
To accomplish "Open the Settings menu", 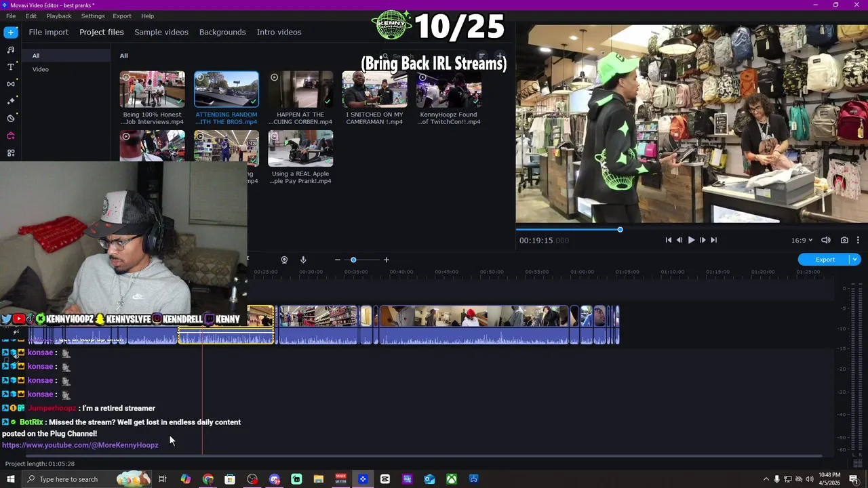I will 93,16.
